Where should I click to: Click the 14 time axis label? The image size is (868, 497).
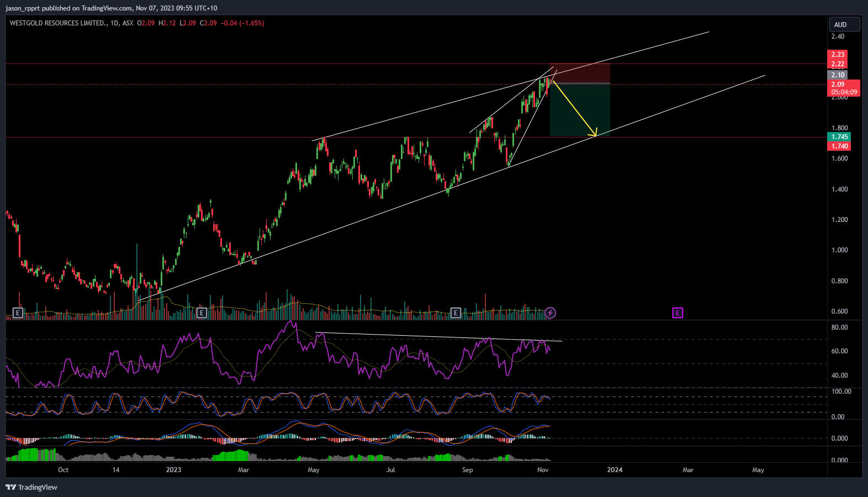click(x=115, y=470)
